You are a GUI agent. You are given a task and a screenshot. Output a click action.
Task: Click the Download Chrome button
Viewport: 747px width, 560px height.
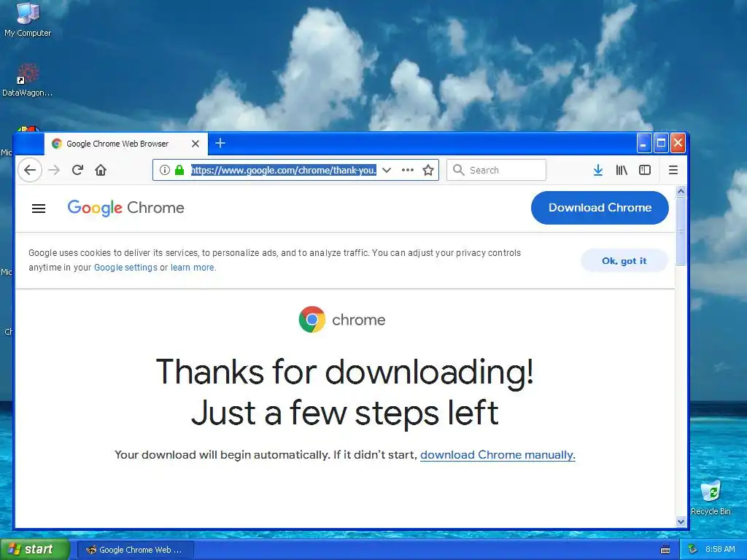point(600,208)
